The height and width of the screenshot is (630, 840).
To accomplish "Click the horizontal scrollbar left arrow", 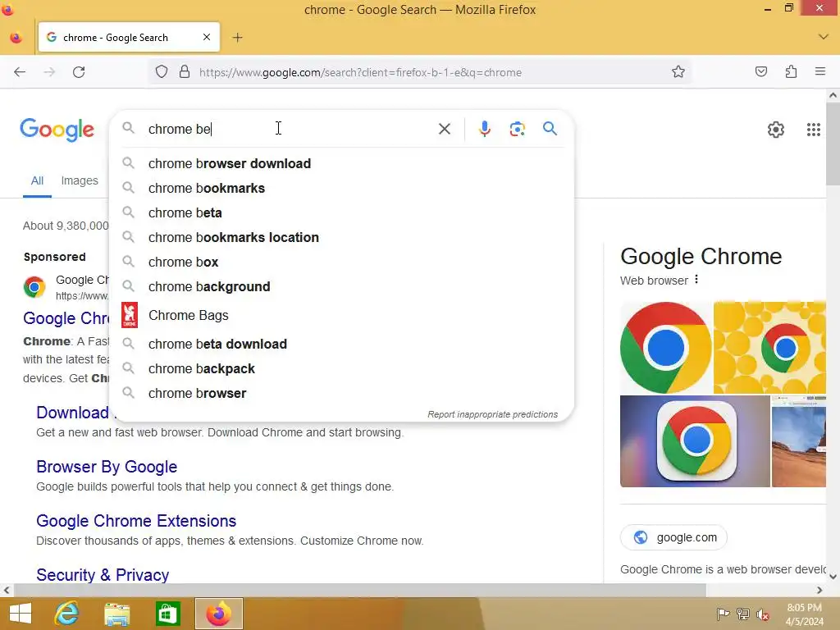I will [7, 590].
